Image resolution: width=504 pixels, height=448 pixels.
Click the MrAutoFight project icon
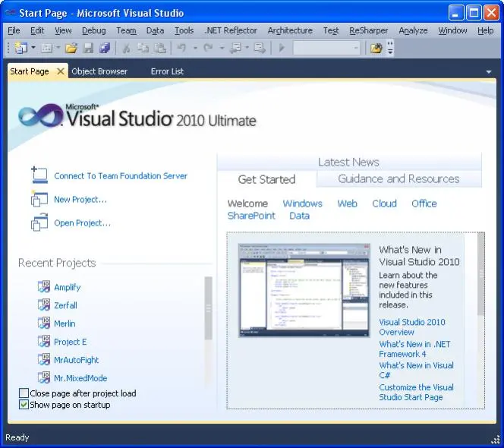pyautogui.click(x=44, y=359)
